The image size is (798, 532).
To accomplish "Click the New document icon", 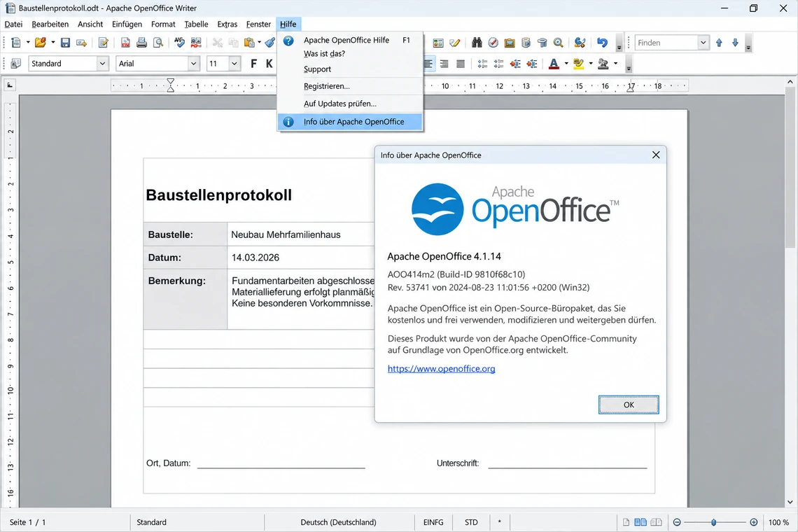I will pos(16,43).
